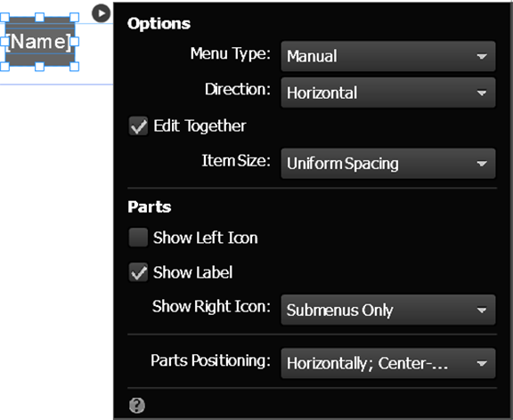Screen dimensions: 513x420
Task: Click the bottom-center selection handle of the widget
Action: point(39,67)
